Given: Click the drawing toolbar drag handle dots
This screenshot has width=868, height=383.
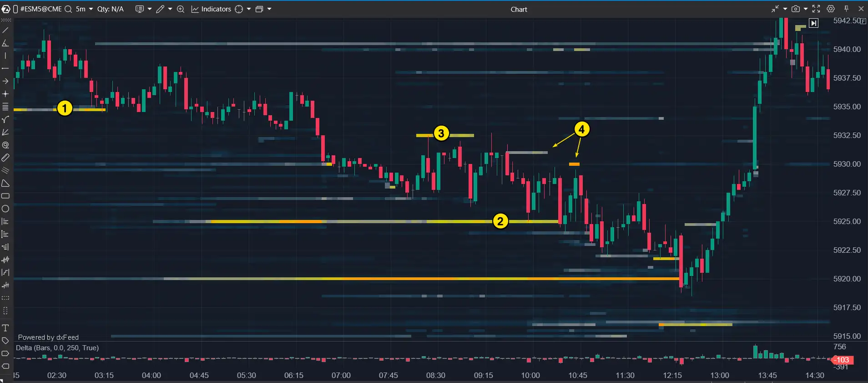Looking at the screenshot, I should coord(5,20).
